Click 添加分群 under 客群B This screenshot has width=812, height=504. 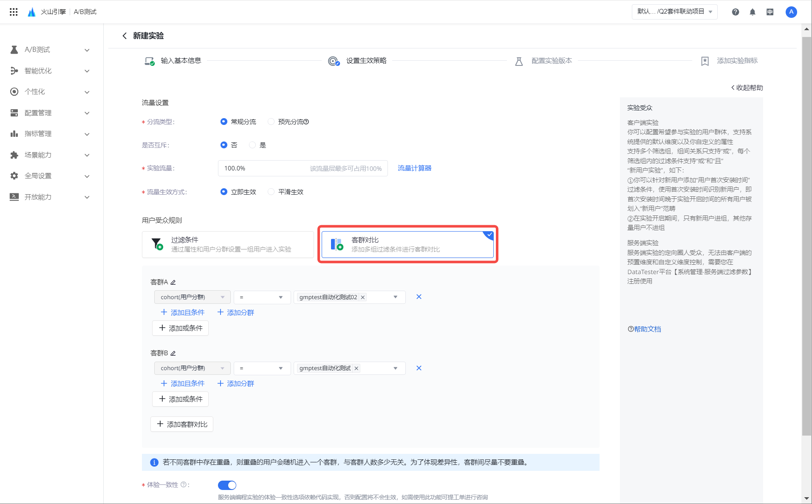(235, 383)
